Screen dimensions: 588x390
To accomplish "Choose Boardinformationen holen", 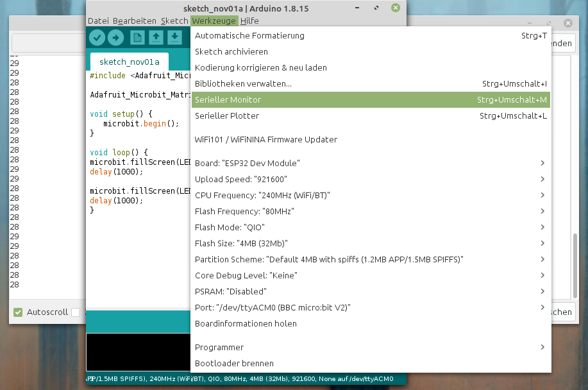I will tap(370, 324).
